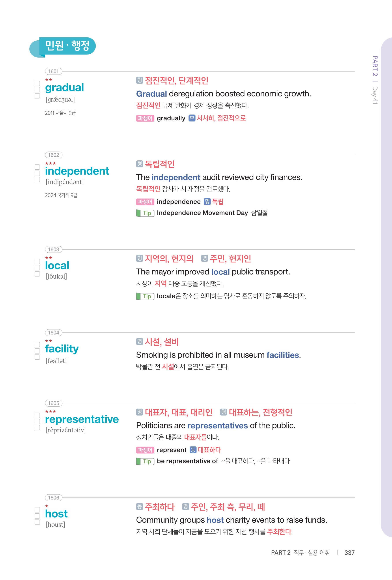The width and height of the screenshot is (392, 580).
Task: Click the 형 badge before 독립적인
Action: [139, 164]
